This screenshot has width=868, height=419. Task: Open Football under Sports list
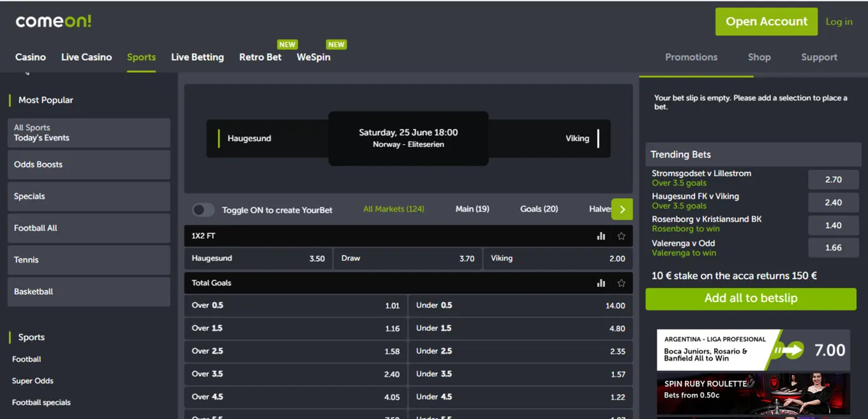pyautogui.click(x=26, y=359)
